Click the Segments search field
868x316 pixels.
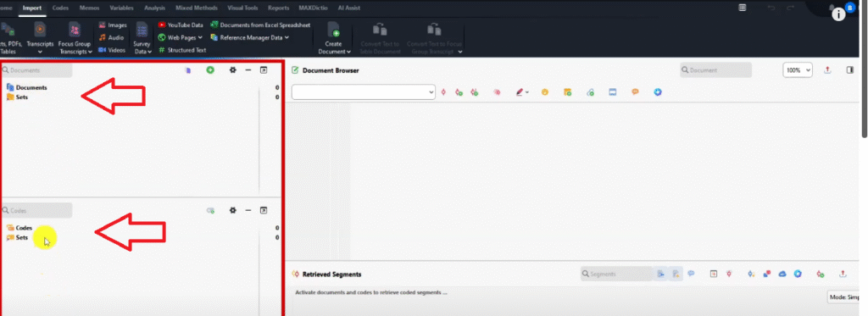[616, 274]
